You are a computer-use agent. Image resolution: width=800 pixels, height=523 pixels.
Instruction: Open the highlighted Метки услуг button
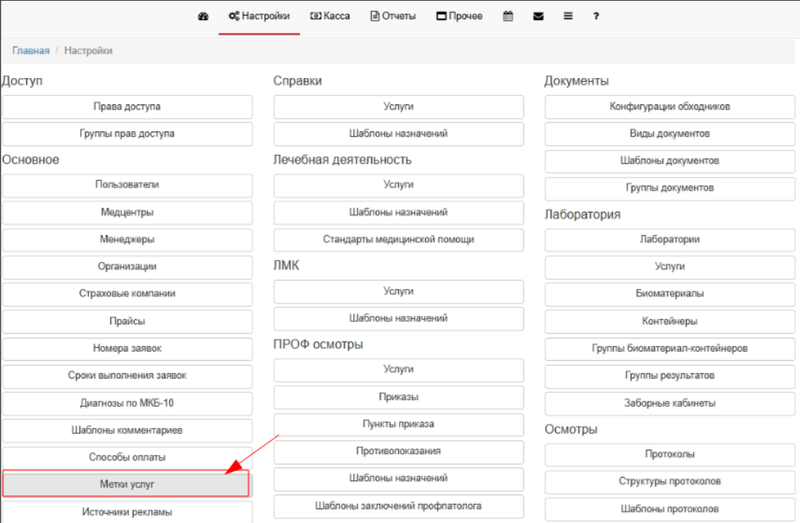[x=127, y=484]
